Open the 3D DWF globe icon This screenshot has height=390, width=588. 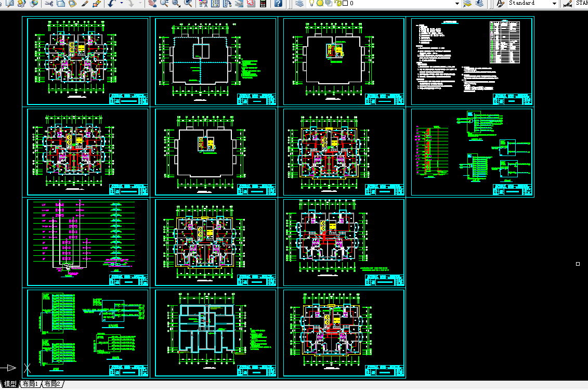tap(34, 3)
